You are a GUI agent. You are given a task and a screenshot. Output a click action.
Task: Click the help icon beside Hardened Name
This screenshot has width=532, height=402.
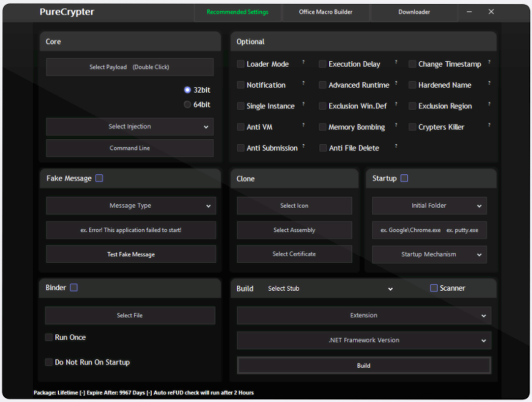coord(489,83)
